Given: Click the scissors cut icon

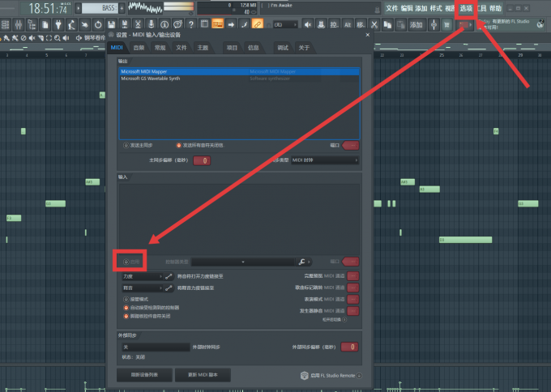Looking at the screenshot, I should (374, 24).
